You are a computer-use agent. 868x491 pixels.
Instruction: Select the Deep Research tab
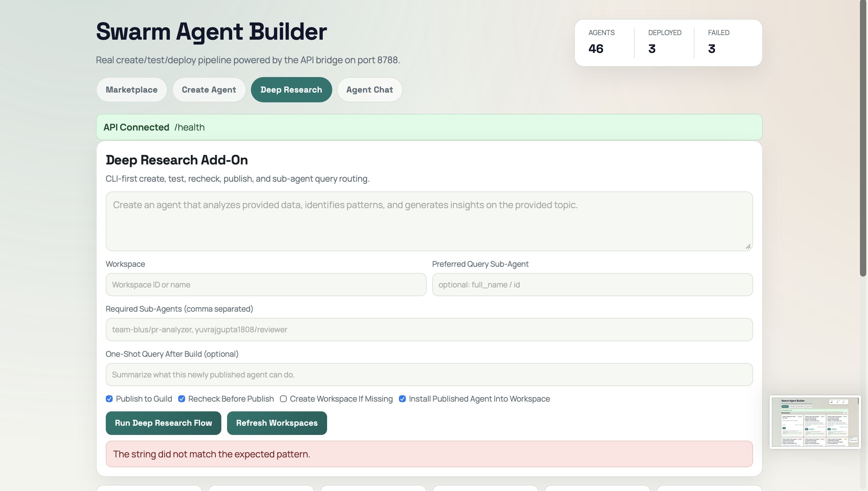(291, 90)
